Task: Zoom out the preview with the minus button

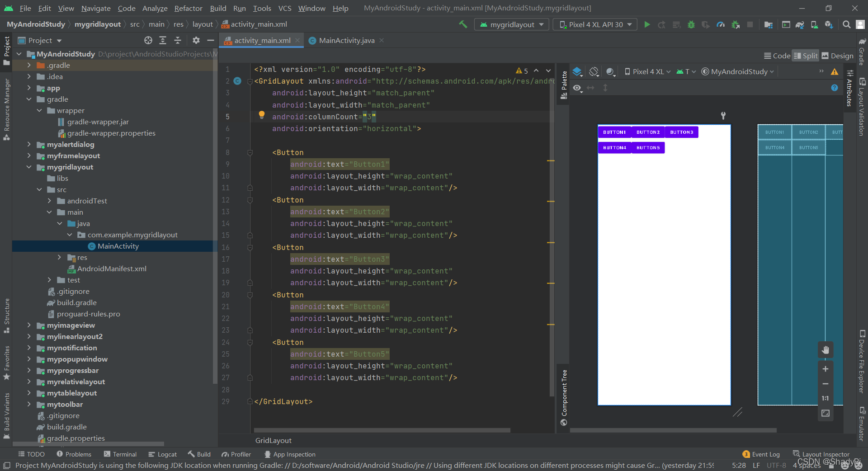Action: pos(826,384)
